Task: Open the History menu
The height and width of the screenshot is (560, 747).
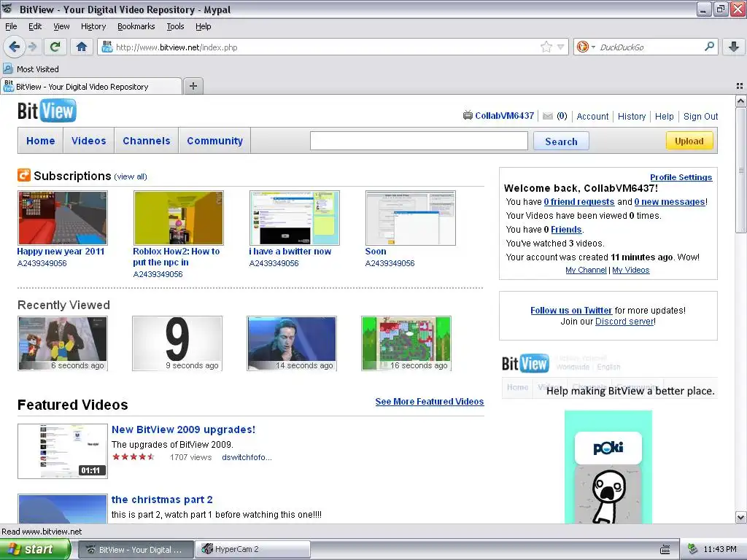Action: click(93, 26)
